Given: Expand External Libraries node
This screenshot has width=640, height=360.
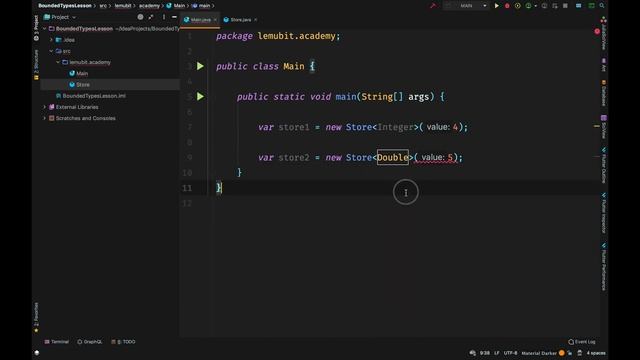Looking at the screenshot, I should 44,107.
